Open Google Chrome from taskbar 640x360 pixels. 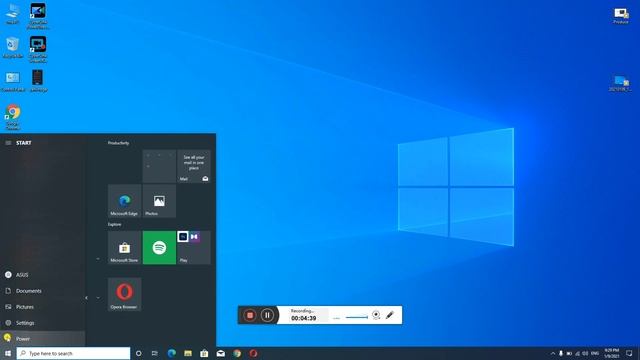click(x=237, y=353)
